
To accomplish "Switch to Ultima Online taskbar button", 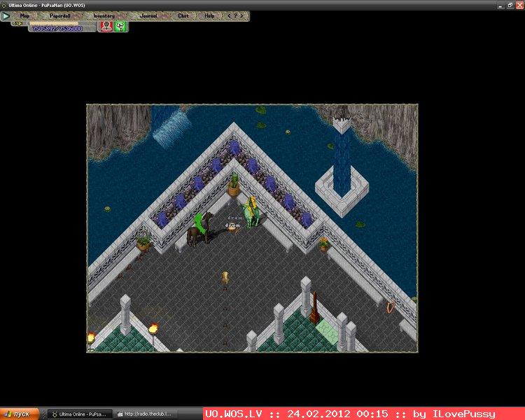I will [x=79, y=414].
